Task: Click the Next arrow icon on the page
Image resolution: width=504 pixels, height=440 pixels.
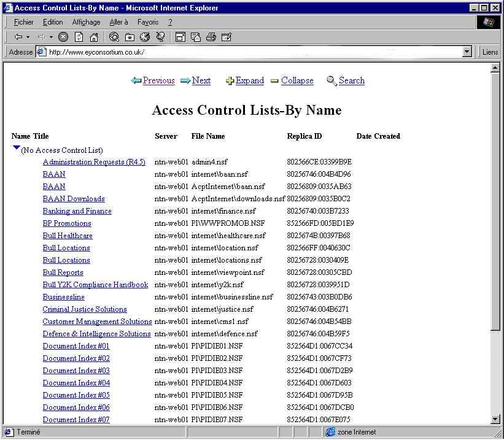Action: pos(185,80)
